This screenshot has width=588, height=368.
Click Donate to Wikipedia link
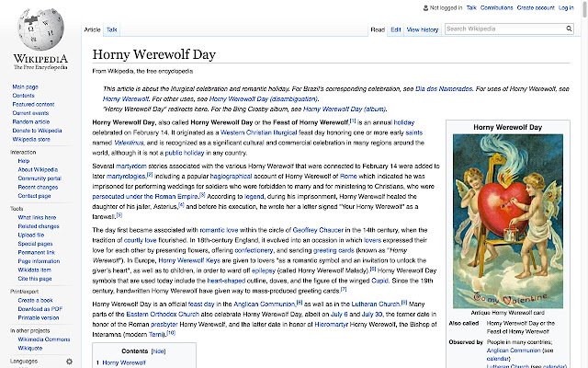click(x=37, y=131)
